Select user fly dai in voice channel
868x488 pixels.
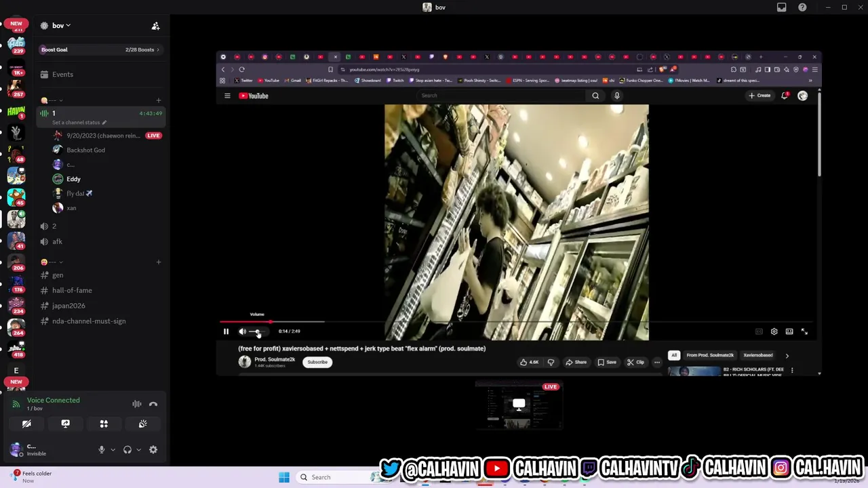click(x=79, y=193)
